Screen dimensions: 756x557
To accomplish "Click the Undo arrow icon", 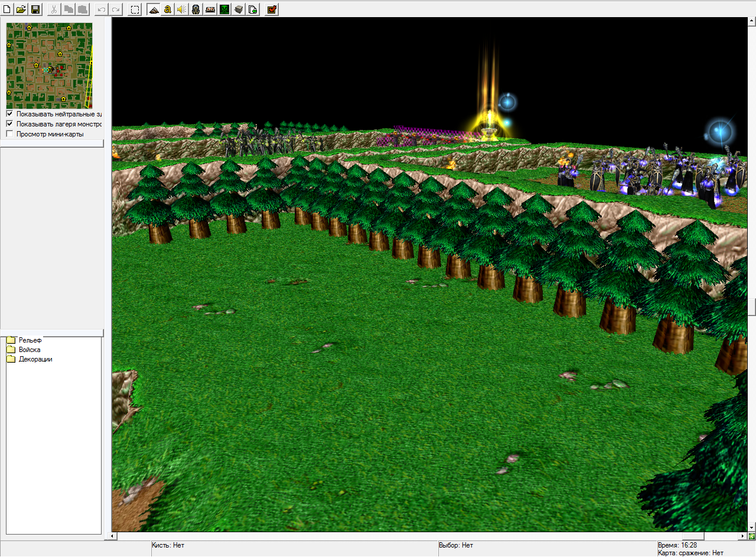I will tap(102, 9).
